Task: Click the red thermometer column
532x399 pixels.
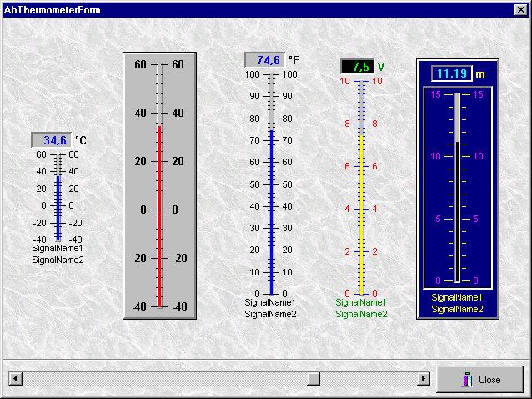Action: click(159, 216)
